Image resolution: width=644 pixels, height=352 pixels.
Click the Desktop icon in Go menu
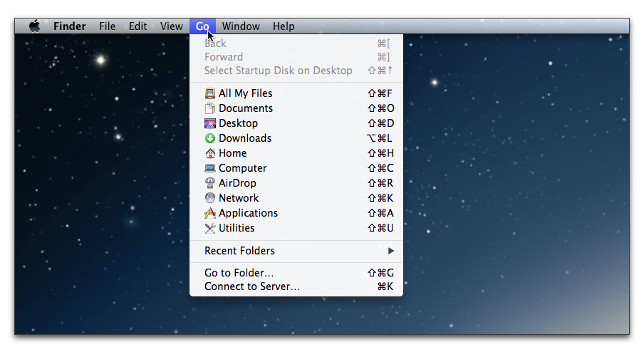[x=209, y=123]
